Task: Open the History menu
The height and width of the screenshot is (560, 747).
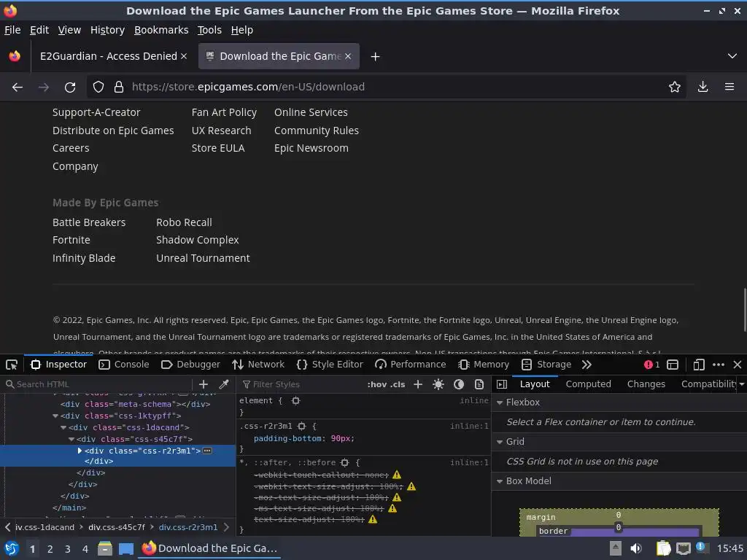Action: coord(107,30)
